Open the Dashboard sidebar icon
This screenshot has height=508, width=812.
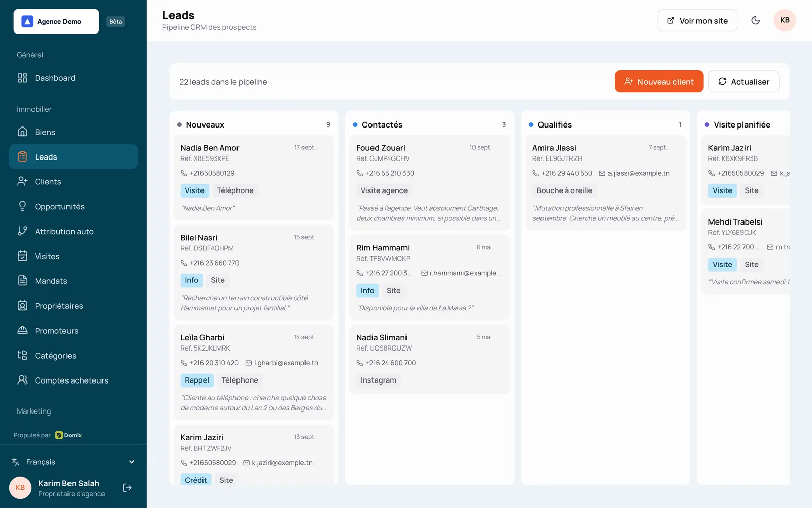click(22, 78)
